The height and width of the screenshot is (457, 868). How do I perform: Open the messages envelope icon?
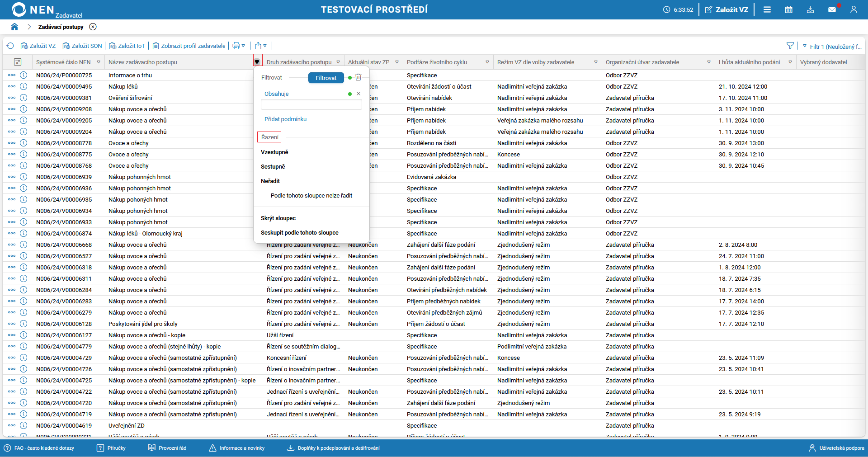(832, 9)
